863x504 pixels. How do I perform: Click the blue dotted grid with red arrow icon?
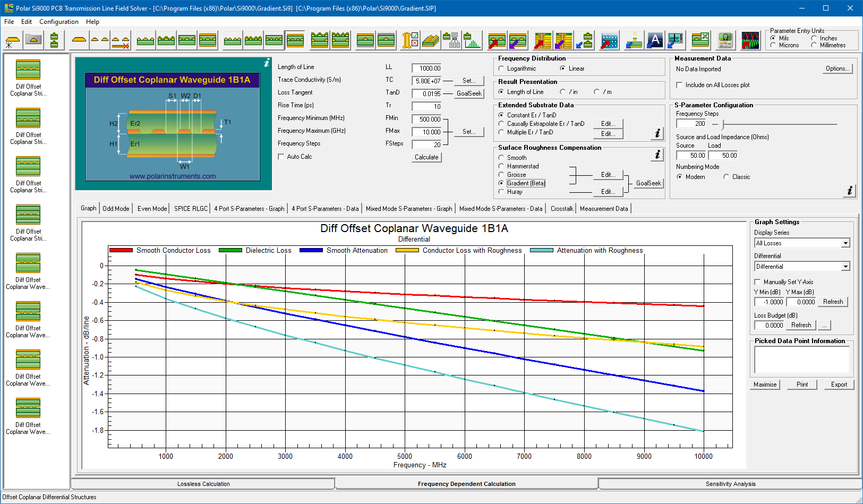609,40
